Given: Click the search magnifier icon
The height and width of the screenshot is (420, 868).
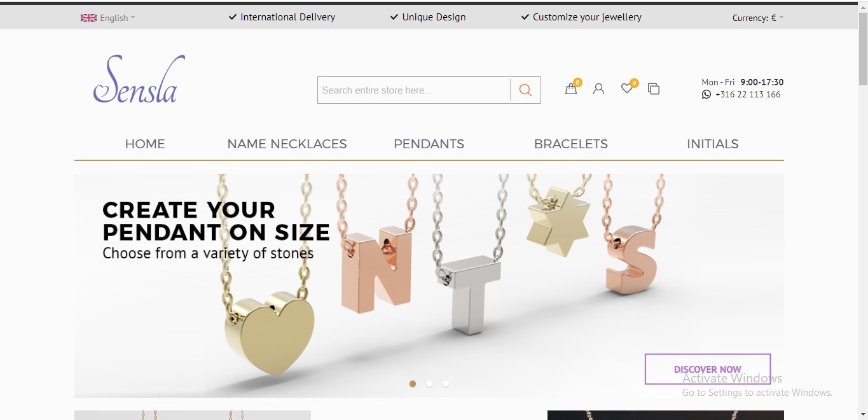Looking at the screenshot, I should 525,90.
